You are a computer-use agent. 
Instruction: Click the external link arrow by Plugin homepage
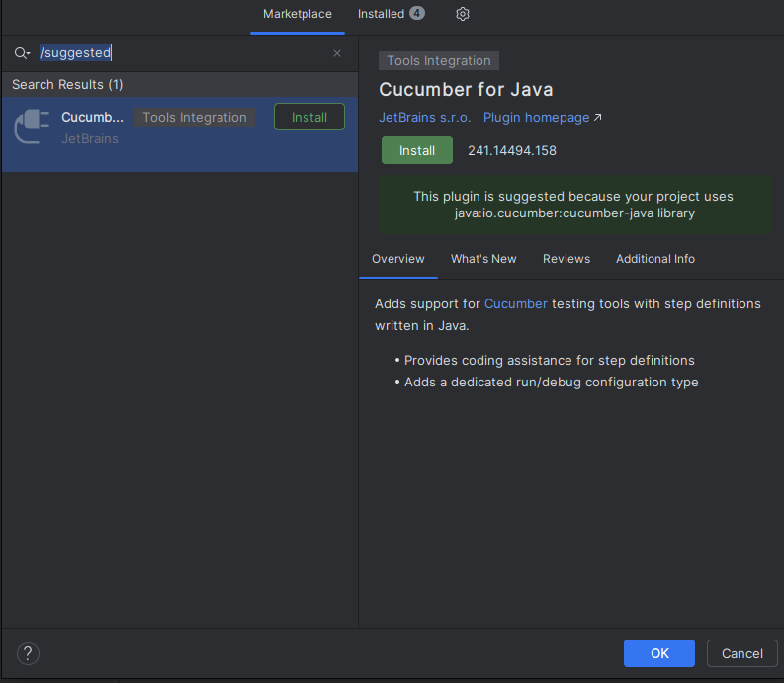tap(598, 118)
